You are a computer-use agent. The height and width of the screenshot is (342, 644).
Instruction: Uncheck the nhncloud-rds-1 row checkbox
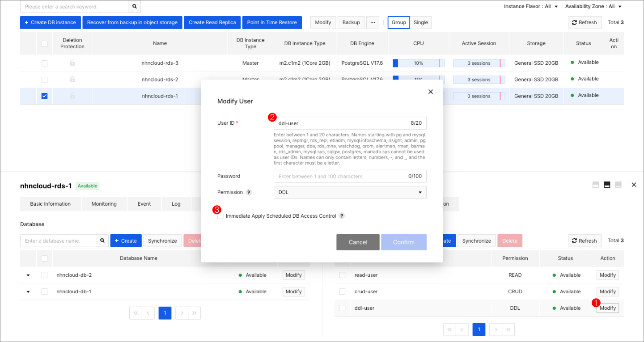(x=44, y=96)
